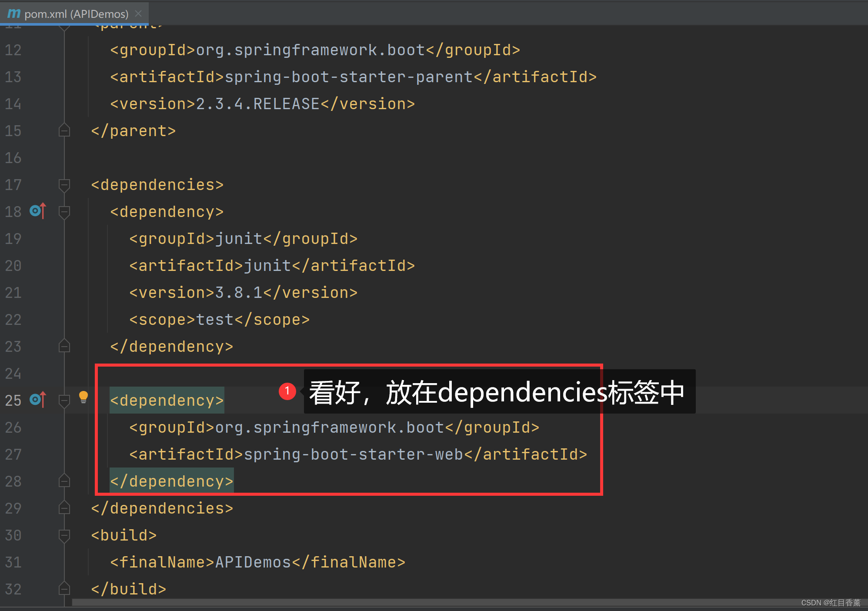Viewport: 868px width, 611px height.
Task: Collapse the spring-boot-starter-web dependency at line 25
Action: [x=64, y=401]
